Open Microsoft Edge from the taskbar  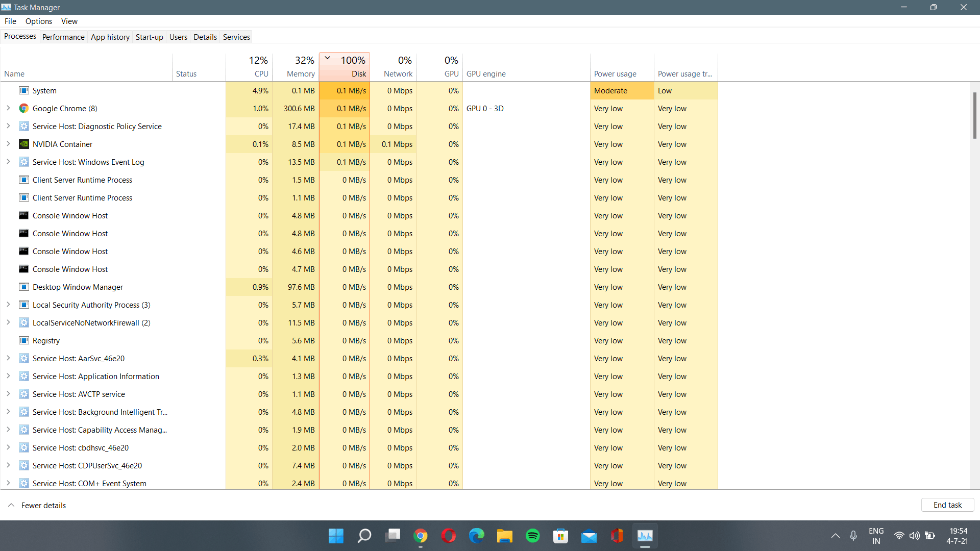pyautogui.click(x=476, y=536)
